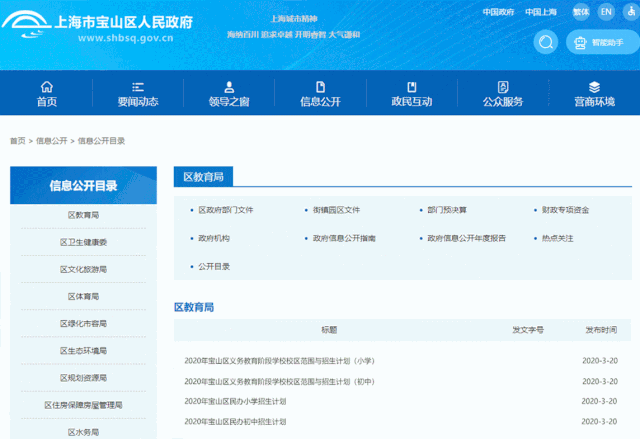640x439 pixels.
Task: Click the 信息公开目录 sidebar header
Action: pos(83,185)
